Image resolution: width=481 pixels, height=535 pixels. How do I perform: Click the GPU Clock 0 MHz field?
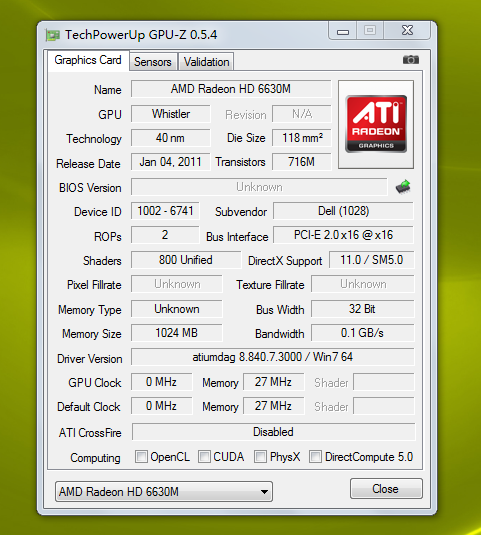(162, 382)
